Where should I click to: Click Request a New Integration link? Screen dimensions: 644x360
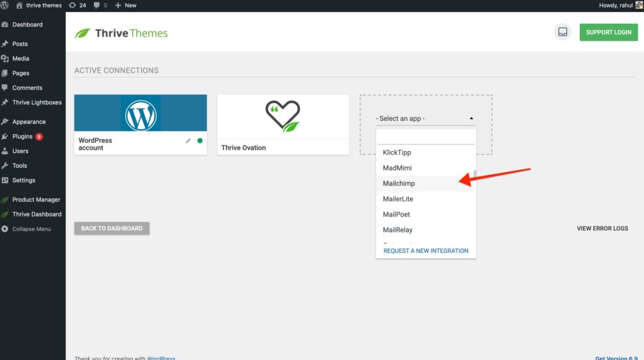click(x=426, y=250)
